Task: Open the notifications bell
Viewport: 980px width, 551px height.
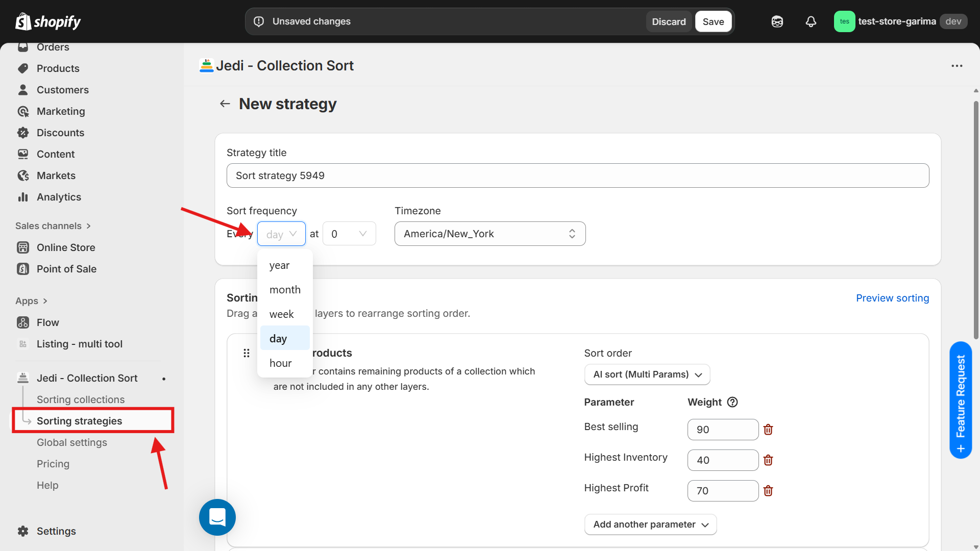Action: (x=811, y=21)
